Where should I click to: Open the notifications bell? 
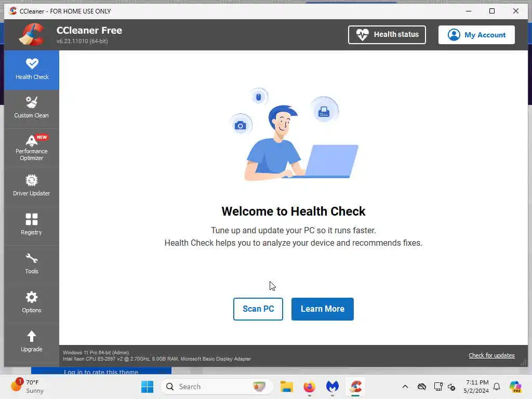click(x=497, y=387)
